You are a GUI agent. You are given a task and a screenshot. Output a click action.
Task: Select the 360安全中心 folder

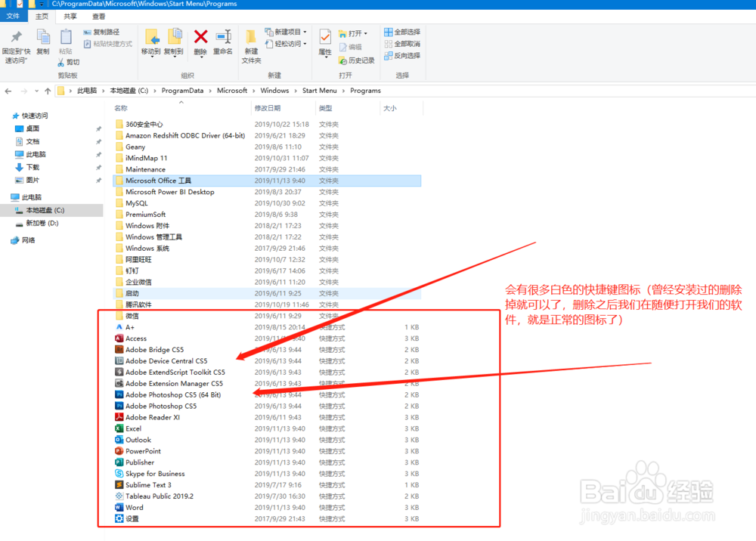267,124
